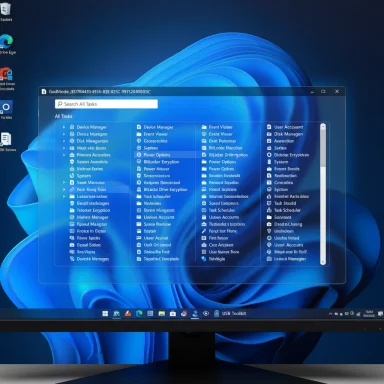Image resolution: width=384 pixels, height=384 pixels.
Task: Open the Windows Start menu
Action: [105, 313]
